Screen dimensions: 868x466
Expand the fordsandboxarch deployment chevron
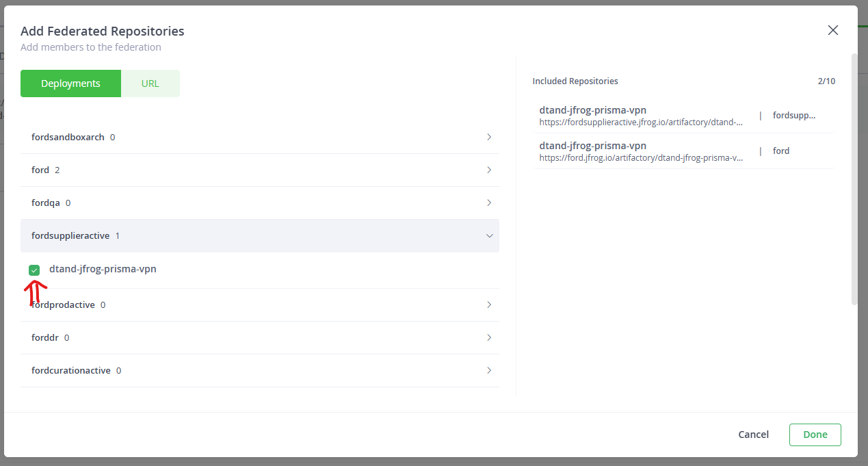489,137
